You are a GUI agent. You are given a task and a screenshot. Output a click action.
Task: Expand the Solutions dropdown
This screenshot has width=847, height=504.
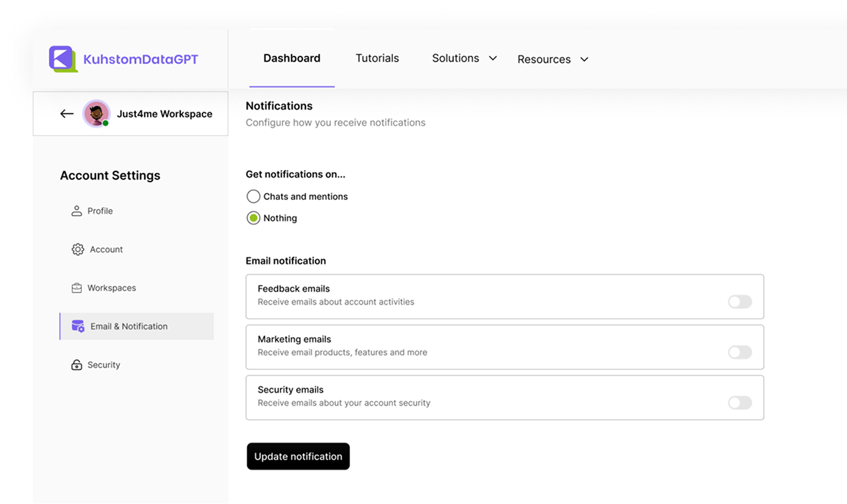click(x=464, y=58)
